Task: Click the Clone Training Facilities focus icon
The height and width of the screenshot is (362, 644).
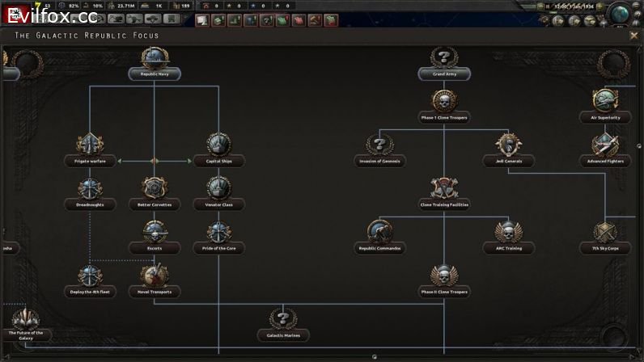Action: point(443,189)
